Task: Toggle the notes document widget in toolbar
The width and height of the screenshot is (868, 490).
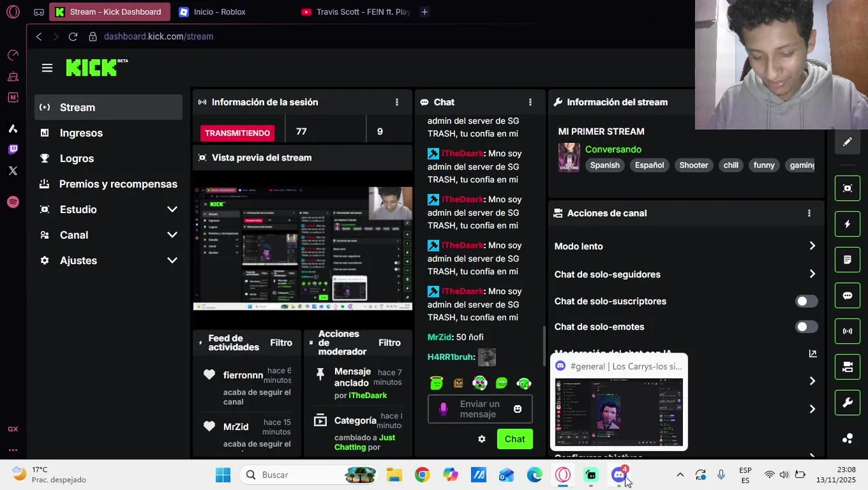Action: click(x=848, y=260)
